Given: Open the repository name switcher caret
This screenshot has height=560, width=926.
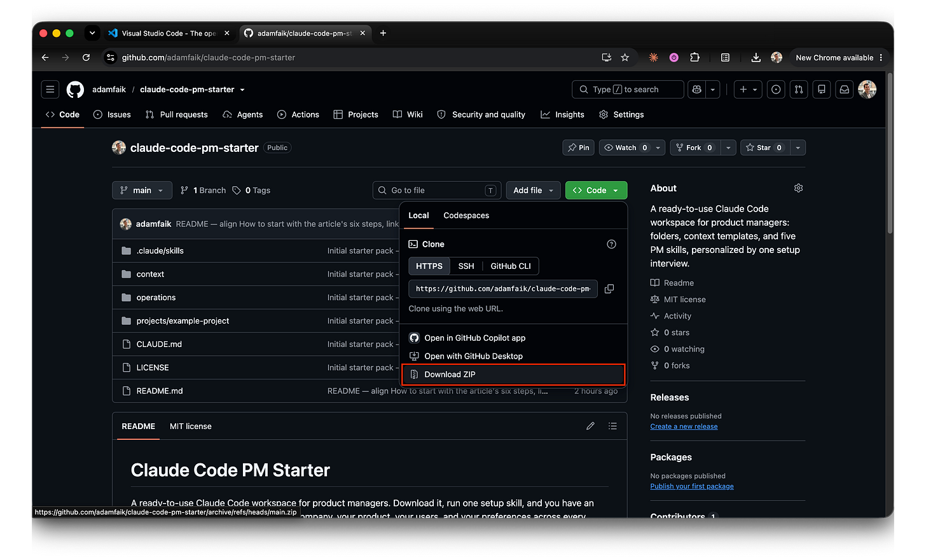Looking at the screenshot, I should tap(242, 90).
